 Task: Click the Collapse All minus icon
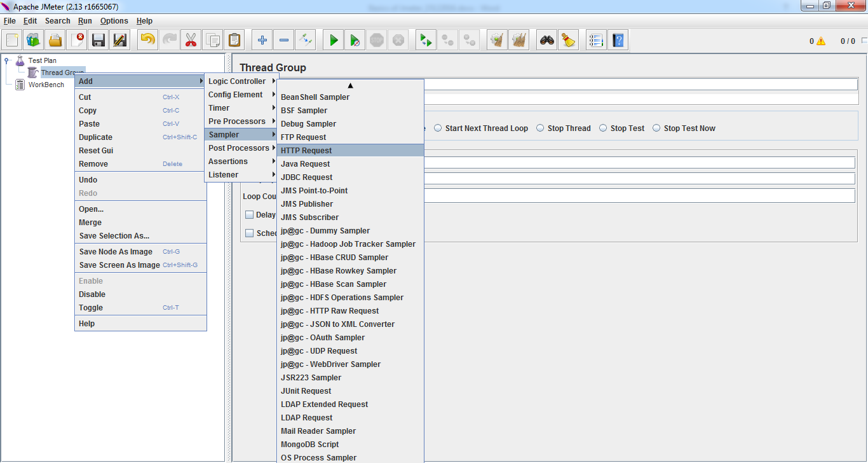(x=283, y=40)
